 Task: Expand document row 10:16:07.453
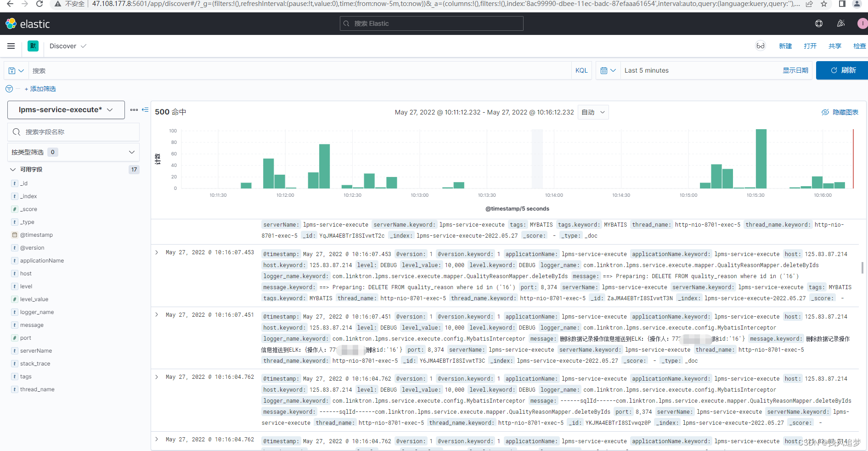157,252
